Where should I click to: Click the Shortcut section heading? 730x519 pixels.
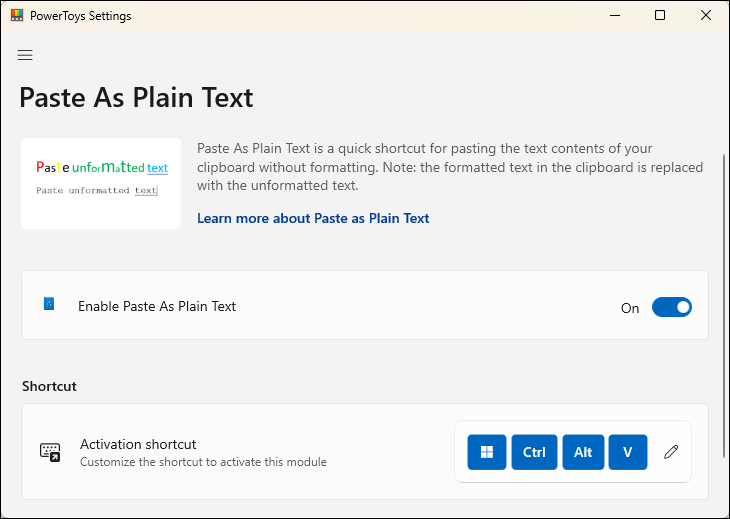click(x=49, y=386)
